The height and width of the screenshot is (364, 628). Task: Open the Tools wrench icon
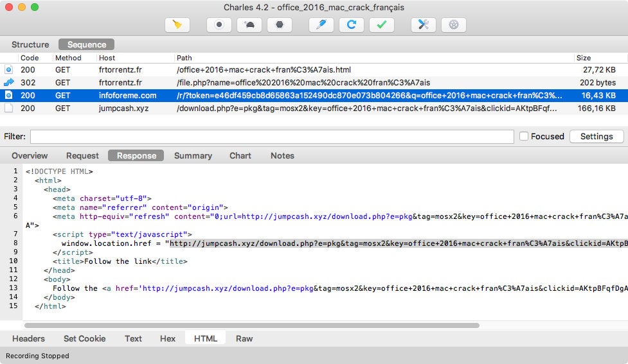pyautogui.click(x=424, y=25)
